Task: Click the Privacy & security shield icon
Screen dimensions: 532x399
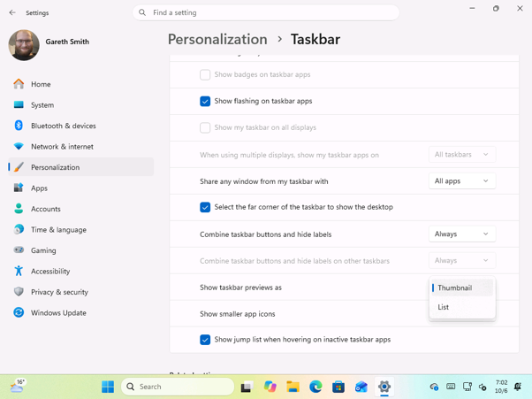Action: tap(19, 291)
